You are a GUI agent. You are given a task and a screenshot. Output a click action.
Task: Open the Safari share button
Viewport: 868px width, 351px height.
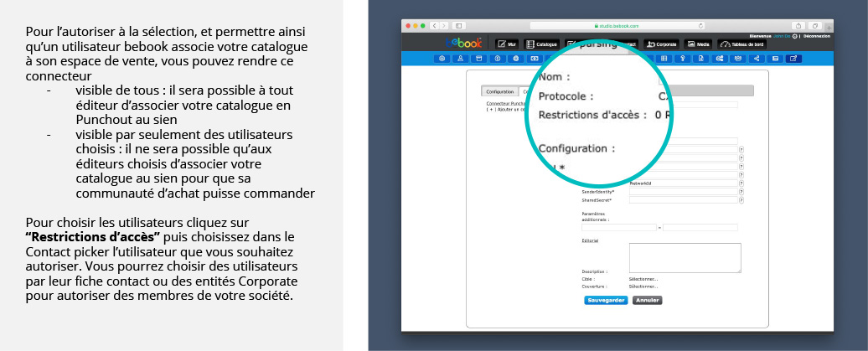(x=798, y=25)
